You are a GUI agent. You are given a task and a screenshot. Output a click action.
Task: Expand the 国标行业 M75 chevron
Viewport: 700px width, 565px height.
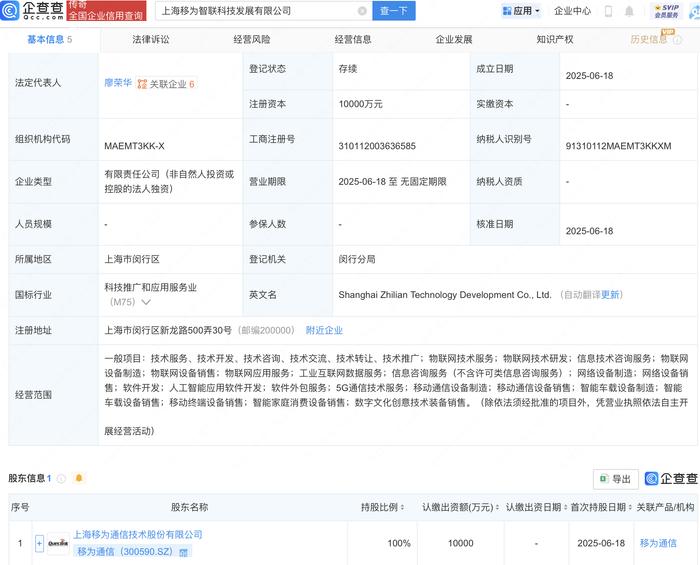(146, 302)
